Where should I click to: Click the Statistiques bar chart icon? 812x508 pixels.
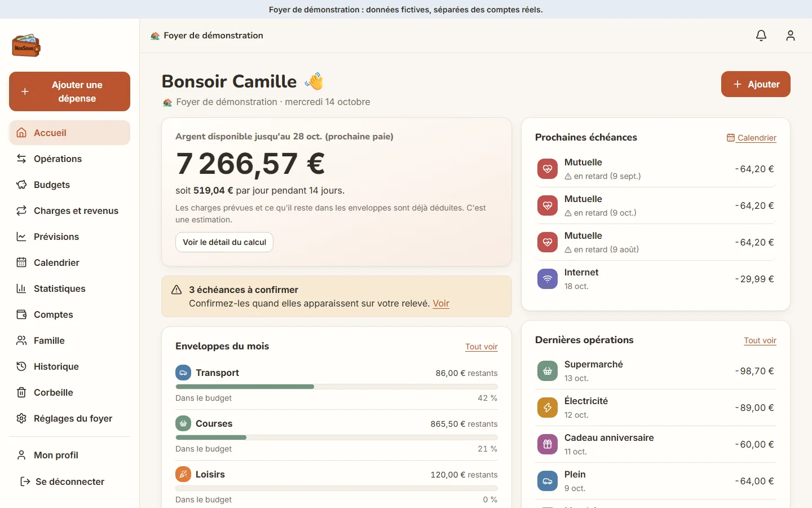(x=21, y=288)
